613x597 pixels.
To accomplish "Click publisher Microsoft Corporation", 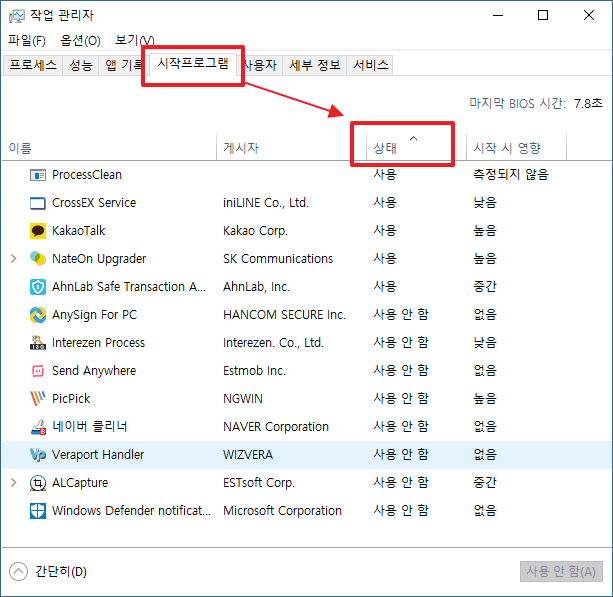I will [282, 511].
